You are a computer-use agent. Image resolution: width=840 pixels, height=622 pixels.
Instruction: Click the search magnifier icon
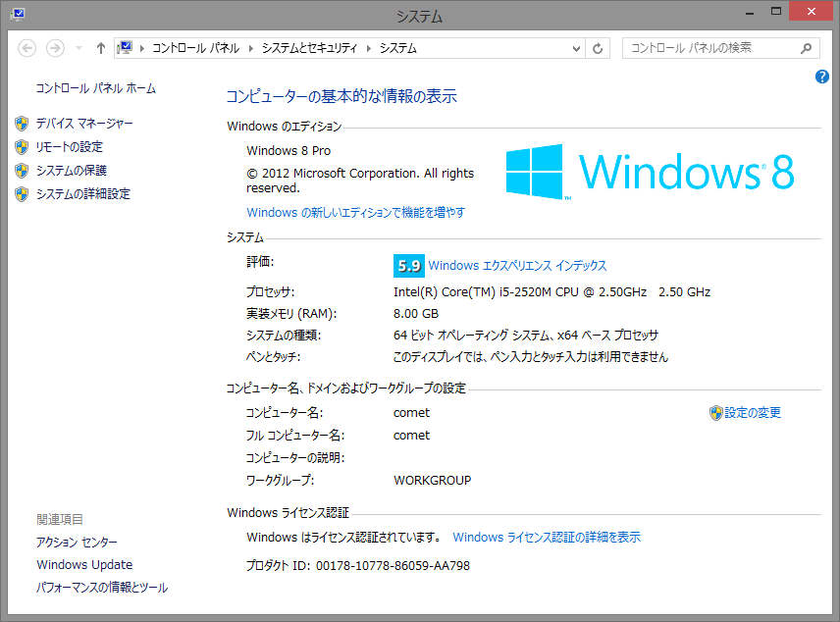click(806, 48)
